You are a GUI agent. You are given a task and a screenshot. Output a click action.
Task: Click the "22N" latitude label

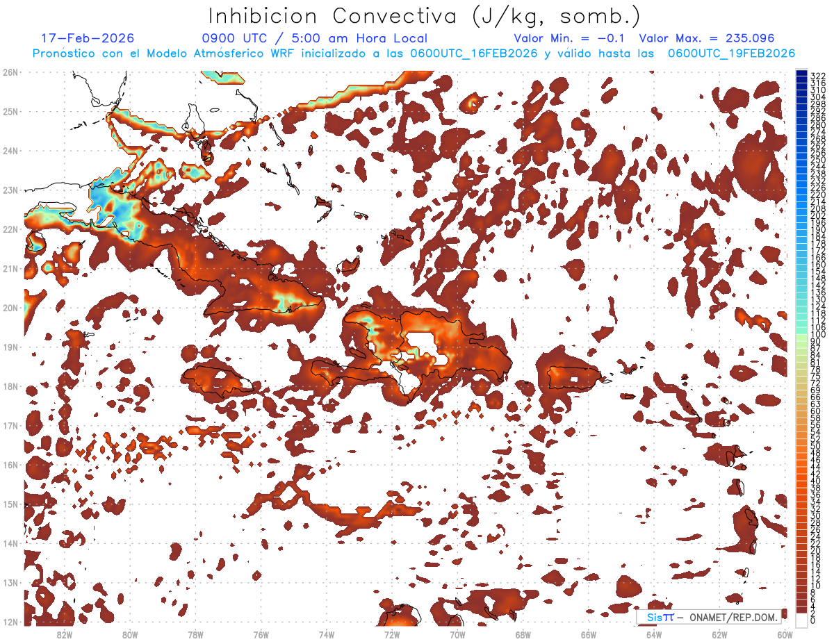(x=10, y=229)
